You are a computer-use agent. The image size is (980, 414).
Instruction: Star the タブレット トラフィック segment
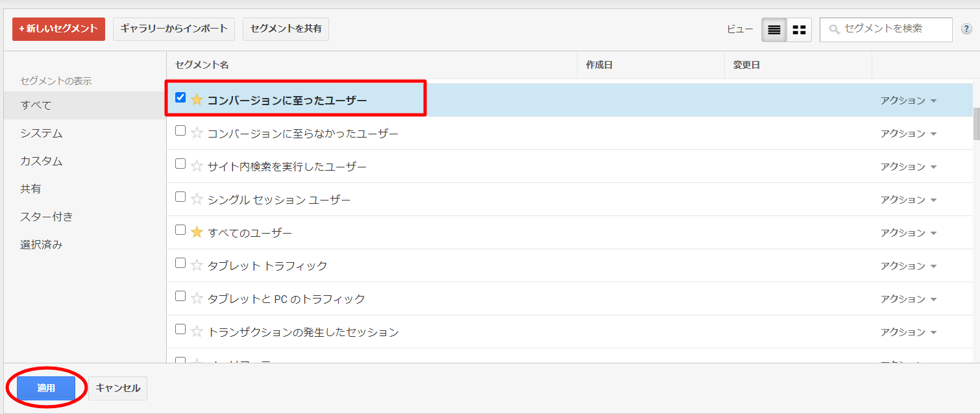[x=197, y=265]
